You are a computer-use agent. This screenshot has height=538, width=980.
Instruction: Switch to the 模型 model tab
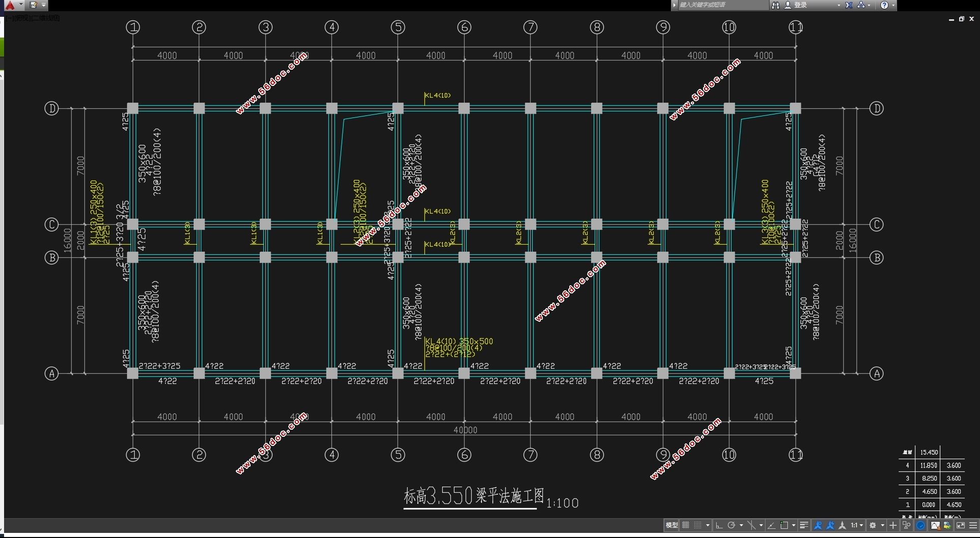point(671,525)
